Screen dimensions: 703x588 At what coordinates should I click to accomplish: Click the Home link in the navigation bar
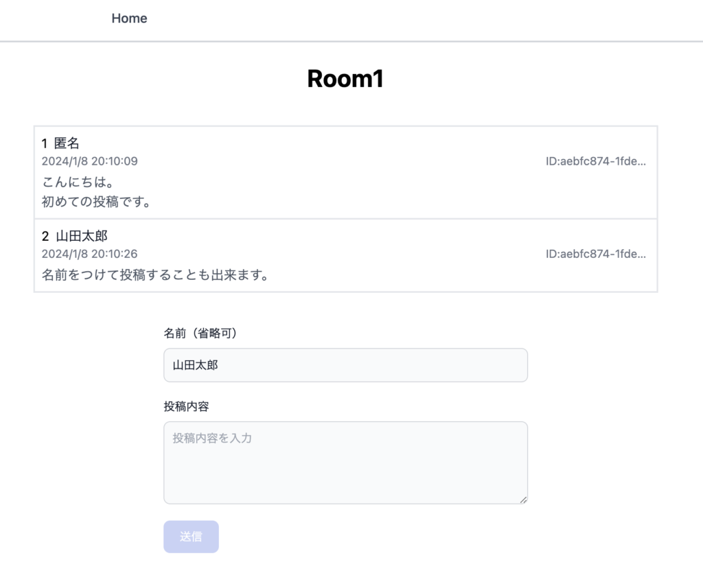coord(129,19)
